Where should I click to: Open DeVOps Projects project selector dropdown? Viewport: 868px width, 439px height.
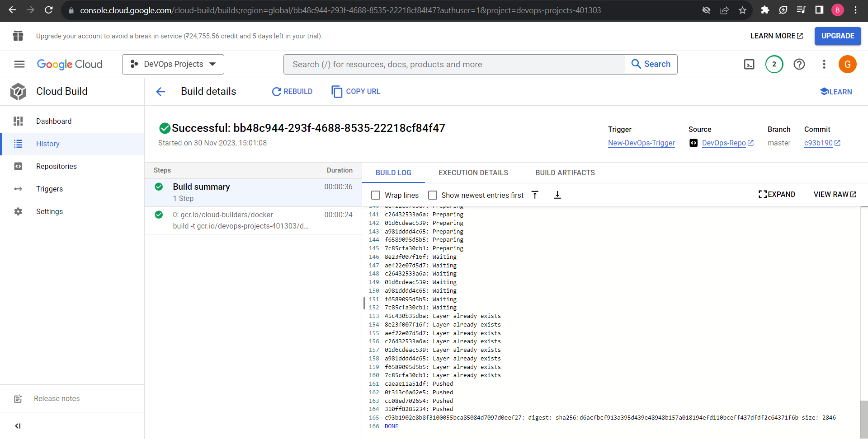(x=173, y=64)
